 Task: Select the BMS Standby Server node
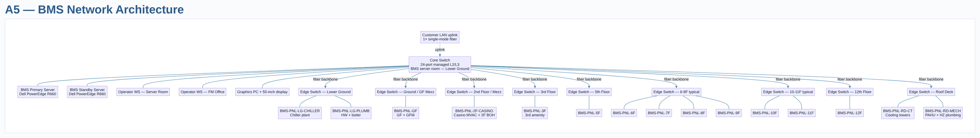pyautogui.click(x=87, y=92)
